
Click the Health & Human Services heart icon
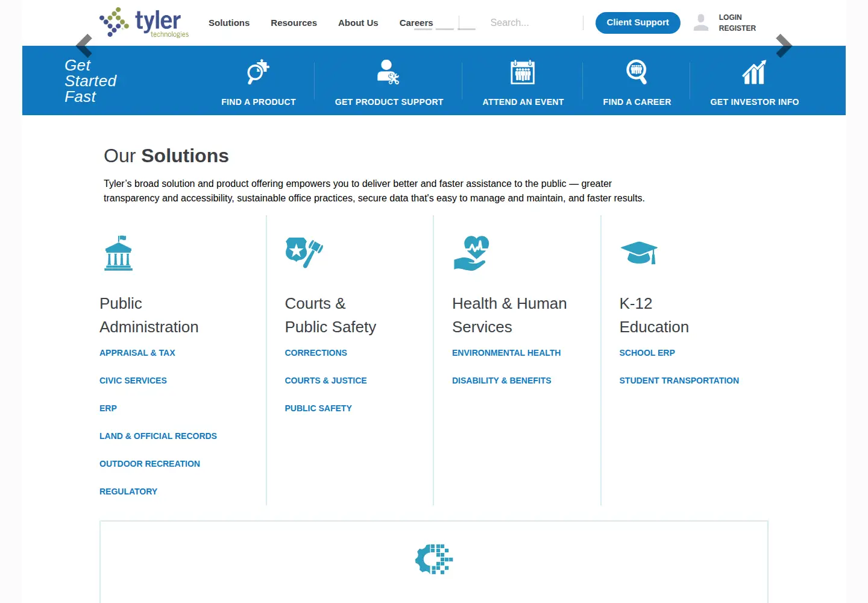point(471,253)
